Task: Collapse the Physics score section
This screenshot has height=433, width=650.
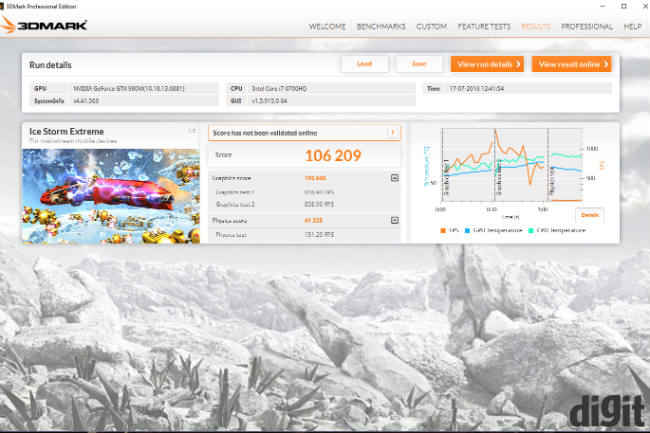Action: 395,220
